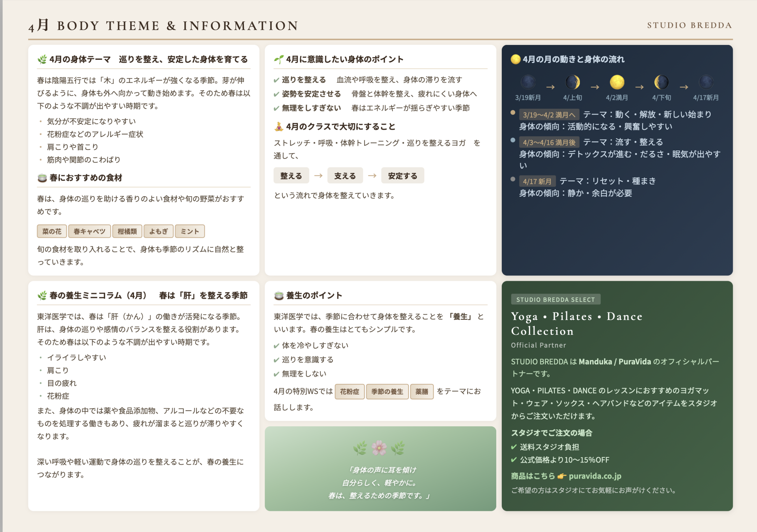Click the STUDIO BREDDA SELECT badge

click(x=556, y=299)
